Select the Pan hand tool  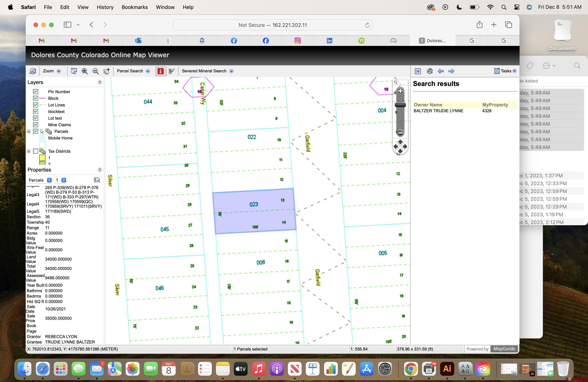click(x=107, y=71)
